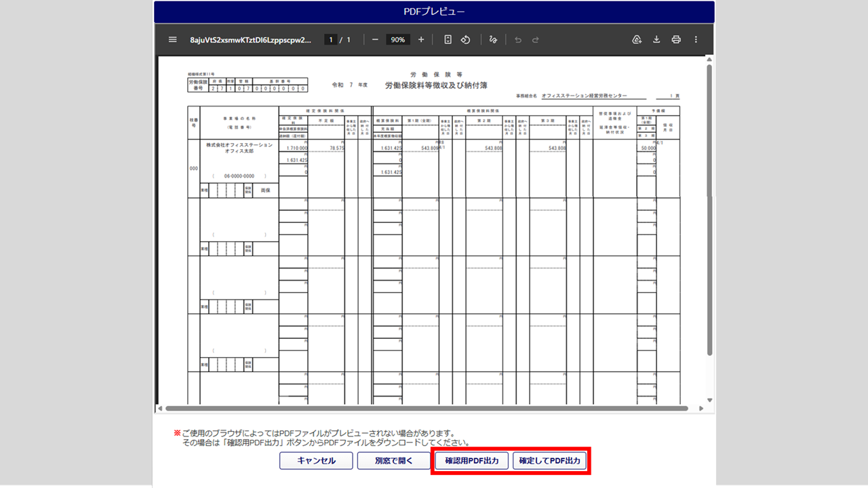868x488 pixels.
Task: Click the horizontal scrollbar below the PDF
Action: 426,409
